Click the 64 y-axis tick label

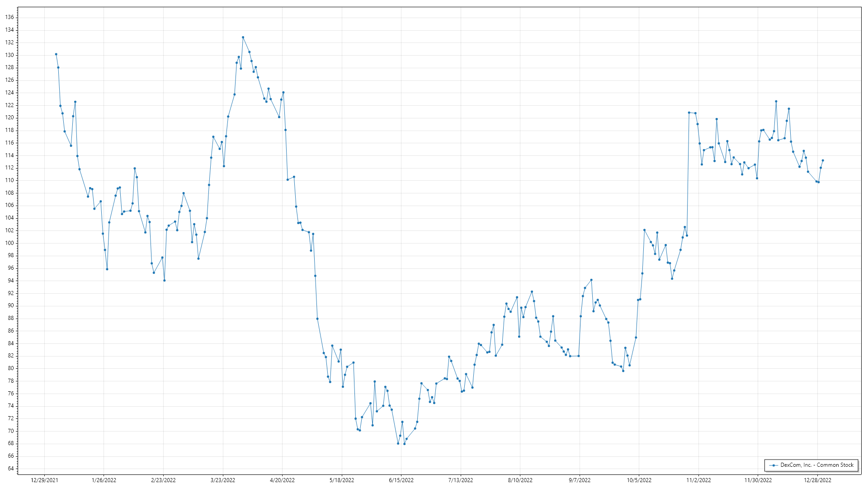point(10,469)
